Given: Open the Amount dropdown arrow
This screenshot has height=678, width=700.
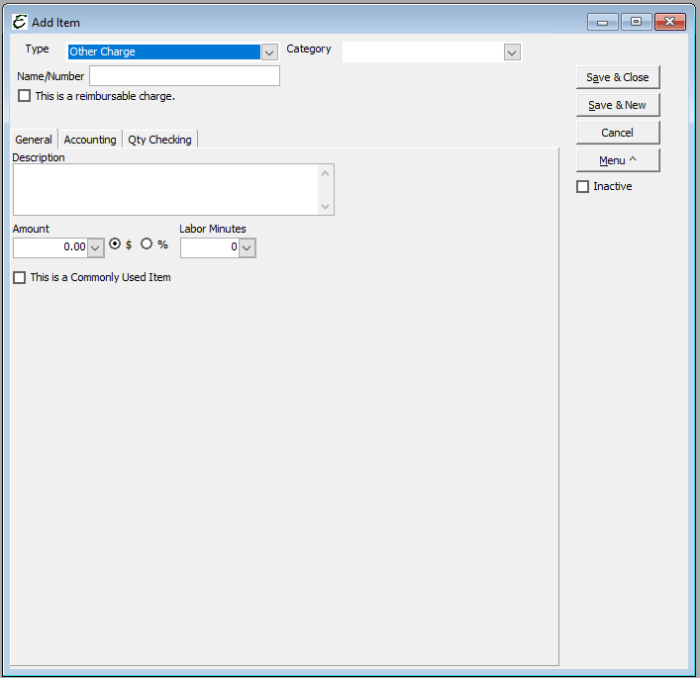Looking at the screenshot, I should coord(96,247).
